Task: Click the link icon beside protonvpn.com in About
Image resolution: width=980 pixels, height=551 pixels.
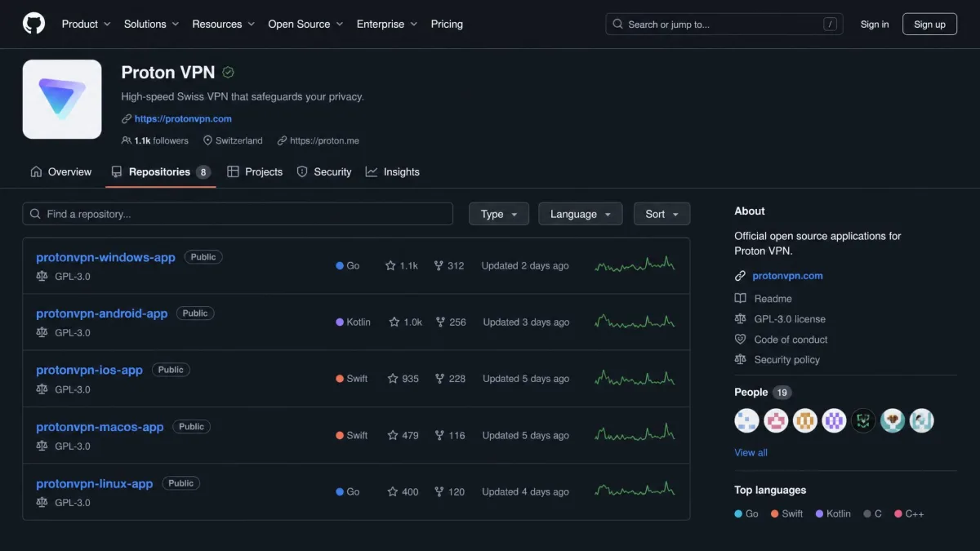Action: pos(741,276)
